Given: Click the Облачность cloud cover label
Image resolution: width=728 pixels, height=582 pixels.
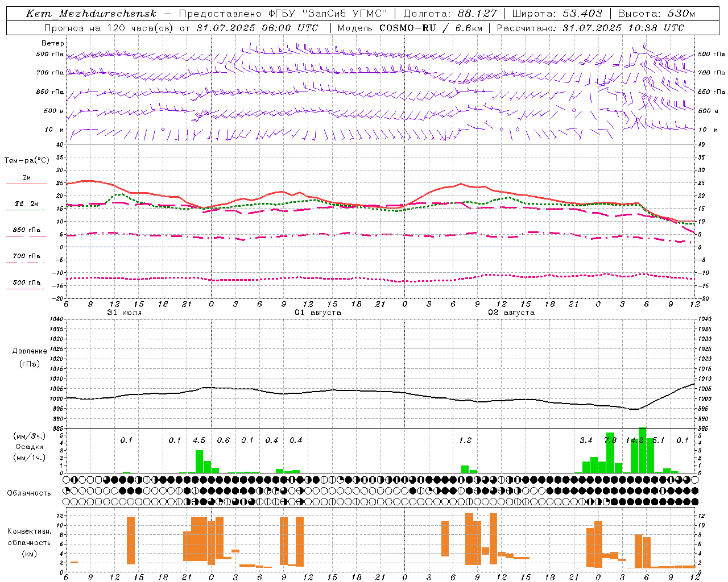Looking at the screenshot, I should coord(29,493).
